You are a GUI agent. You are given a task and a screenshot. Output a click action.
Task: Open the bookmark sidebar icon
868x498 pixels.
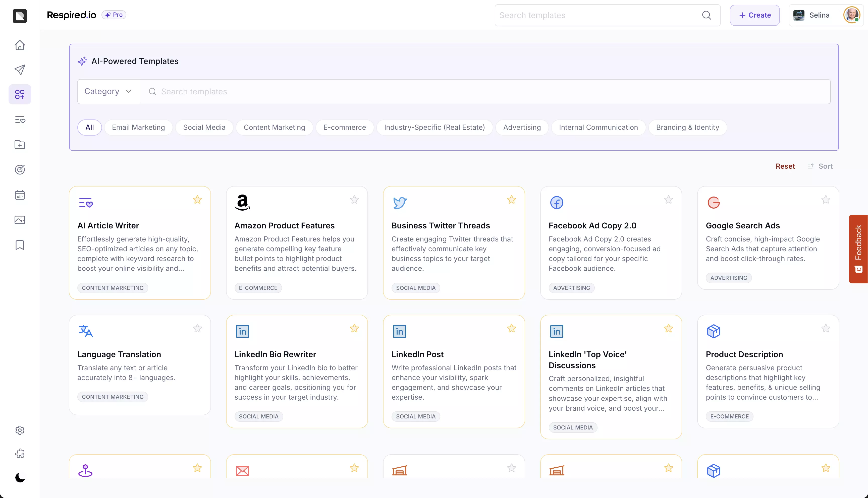(20, 245)
